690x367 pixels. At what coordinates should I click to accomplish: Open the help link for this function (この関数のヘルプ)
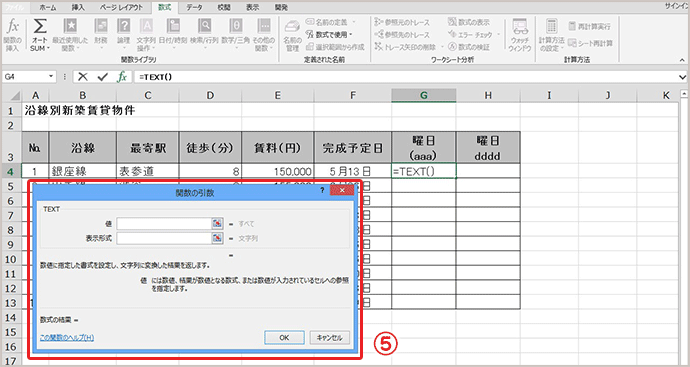point(67,338)
